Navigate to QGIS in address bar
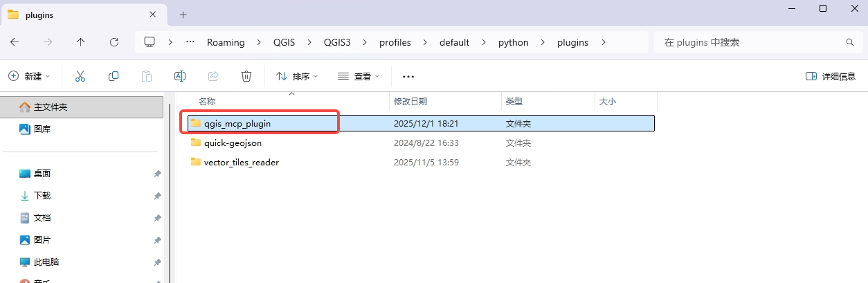 point(284,42)
